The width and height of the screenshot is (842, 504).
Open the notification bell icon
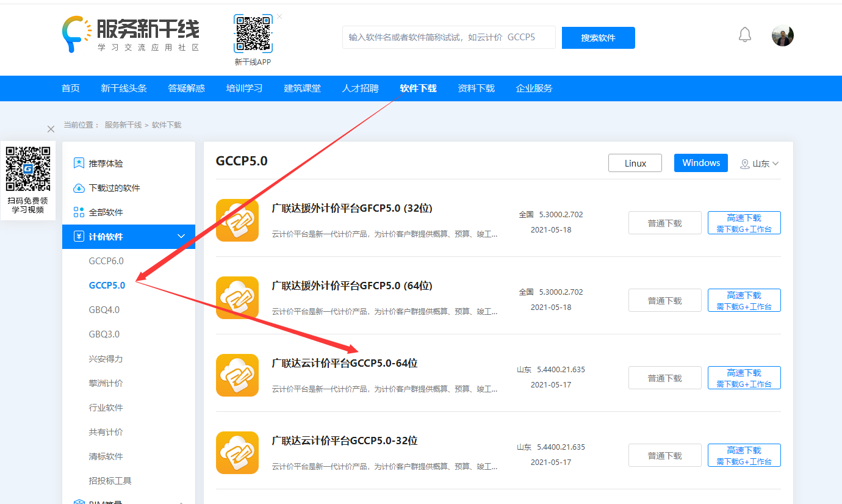744,35
